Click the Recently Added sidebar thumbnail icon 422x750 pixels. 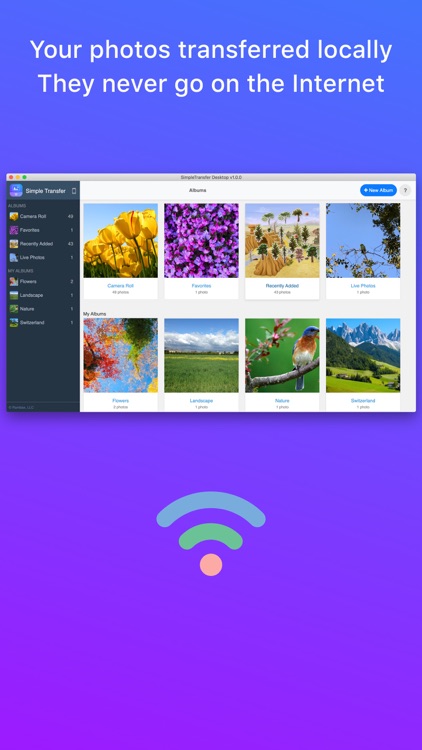coord(14,244)
